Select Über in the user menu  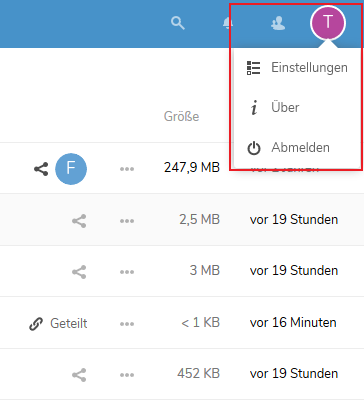point(297,107)
